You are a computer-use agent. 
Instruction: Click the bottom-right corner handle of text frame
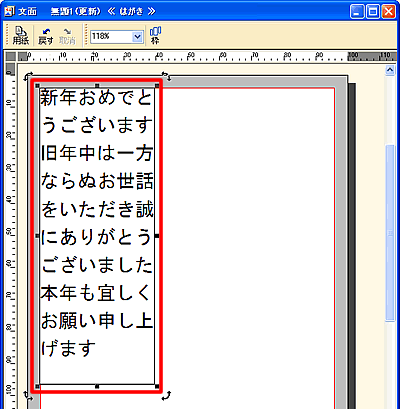point(157,386)
